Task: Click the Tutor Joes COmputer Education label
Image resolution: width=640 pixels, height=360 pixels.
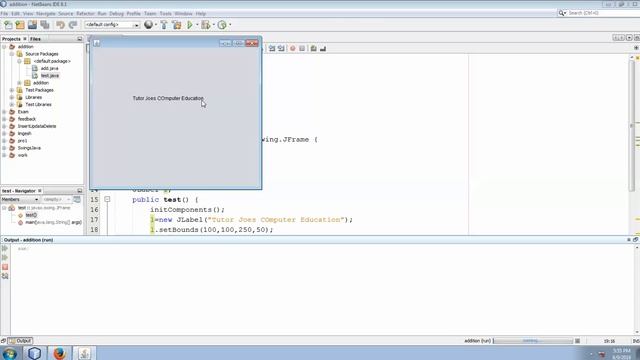Action: 168,98
